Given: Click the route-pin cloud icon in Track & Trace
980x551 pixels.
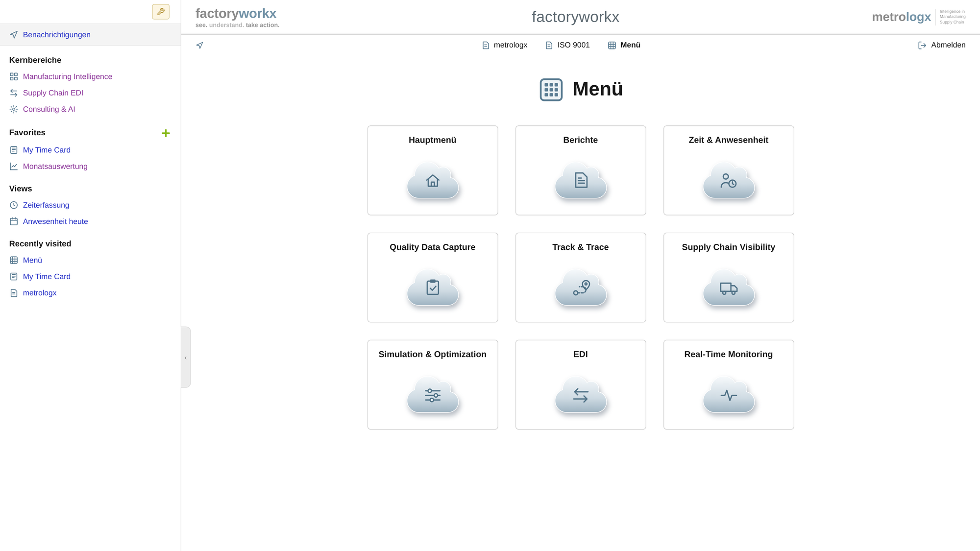Looking at the screenshot, I should pos(581,287).
